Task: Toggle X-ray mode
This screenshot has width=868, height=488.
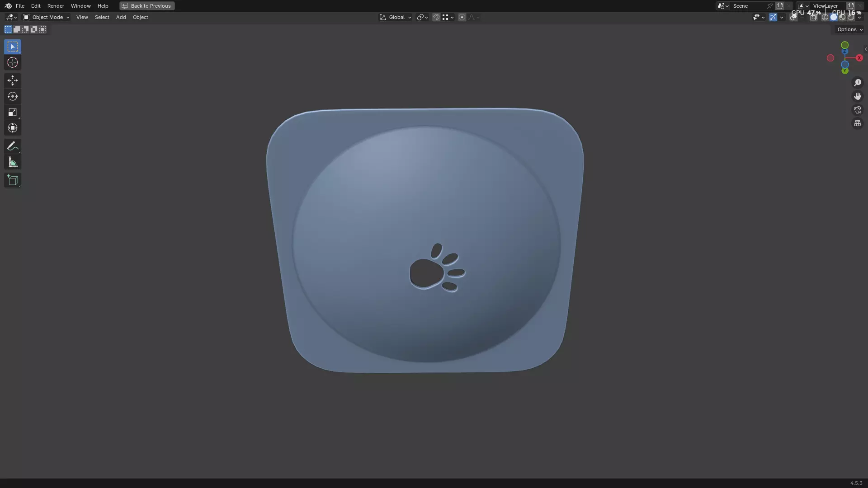Action: (x=813, y=17)
